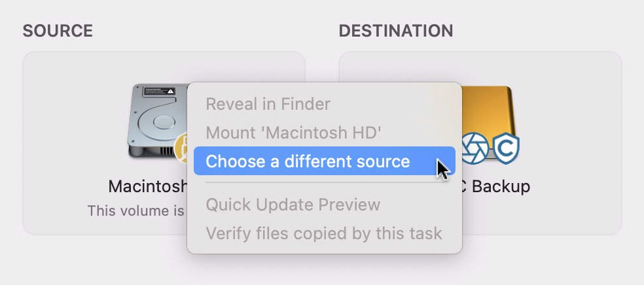Screen dimensions: 644x285
Task: Click the warning label on the drive icon
Action: click(159, 91)
